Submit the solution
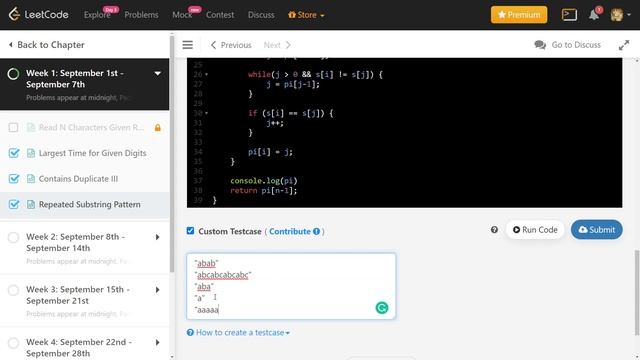The height and width of the screenshot is (360, 640). pos(597,230)
